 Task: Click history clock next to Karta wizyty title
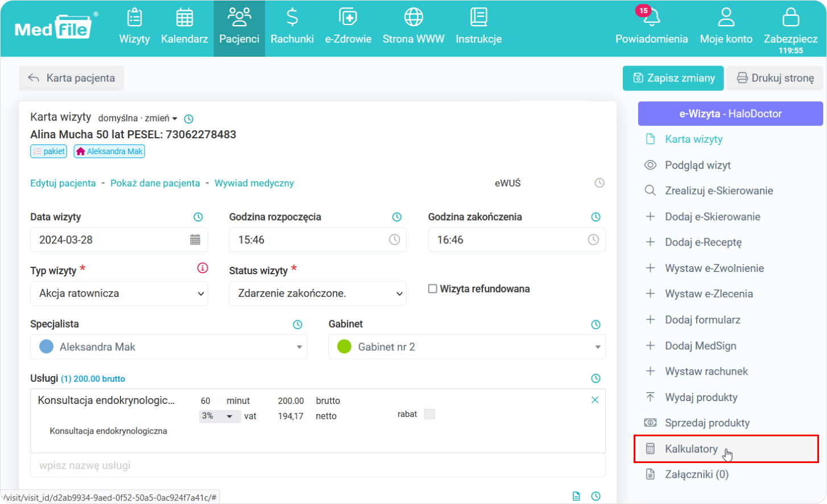click(189, 119)
